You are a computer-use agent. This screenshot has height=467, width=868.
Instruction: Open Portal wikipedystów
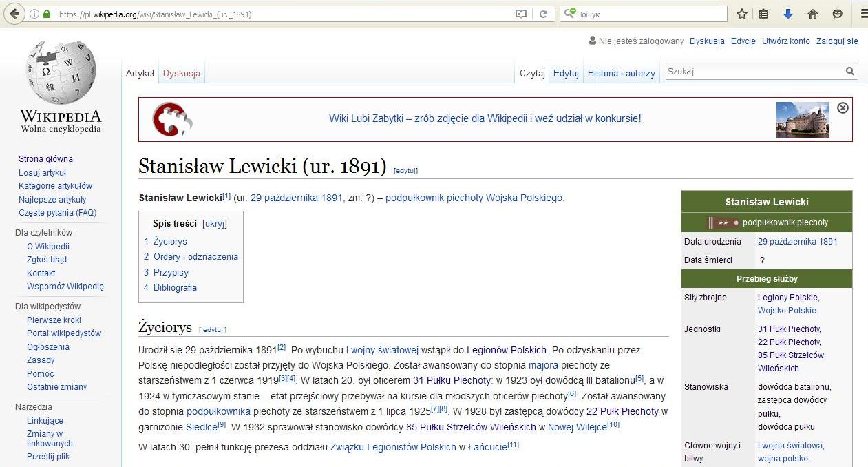pyautogui.click(x=64, y=333)
